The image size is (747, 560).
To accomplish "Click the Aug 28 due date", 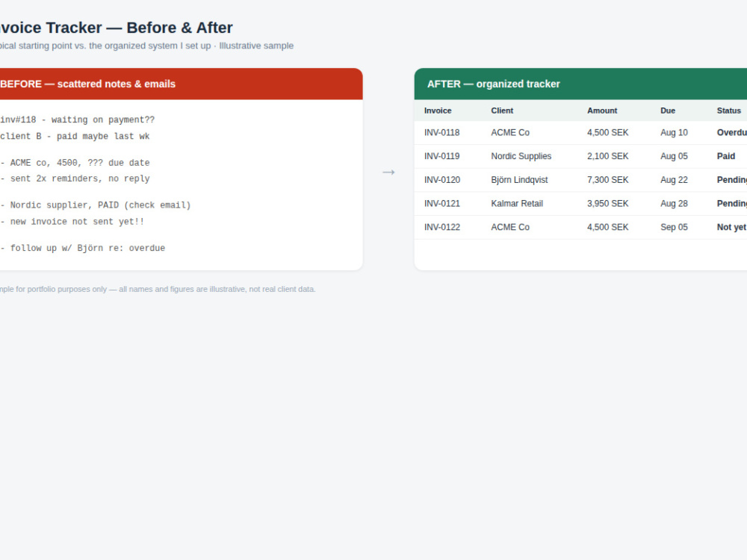I will pyautogui.click(x=674, y=204).
